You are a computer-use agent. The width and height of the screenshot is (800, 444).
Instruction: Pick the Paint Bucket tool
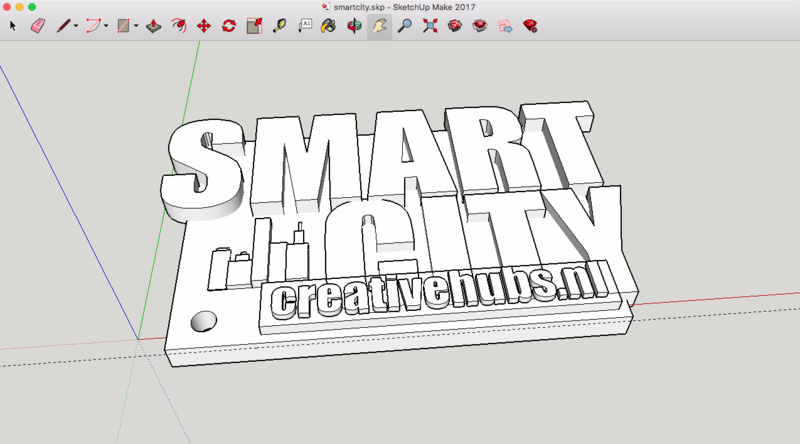tap(329, 25)
